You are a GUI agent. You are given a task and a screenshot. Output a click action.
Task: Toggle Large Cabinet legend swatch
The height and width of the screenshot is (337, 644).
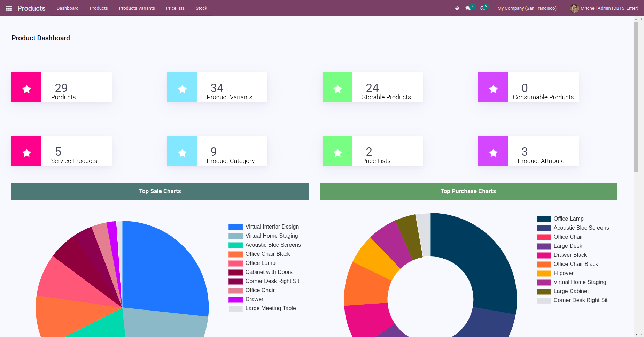click(x=544, y=292)
